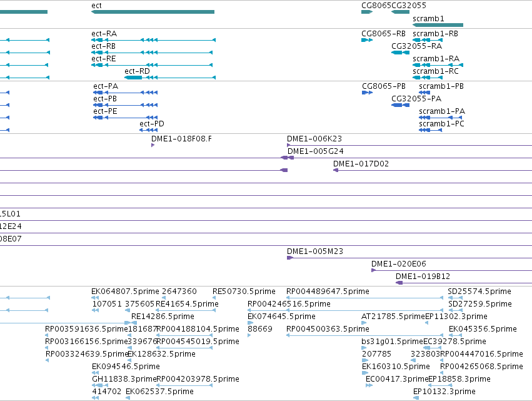Screen dimensions: 532x401
Task: Click the EK064807.5prime EST
Action: click(96, 298)
